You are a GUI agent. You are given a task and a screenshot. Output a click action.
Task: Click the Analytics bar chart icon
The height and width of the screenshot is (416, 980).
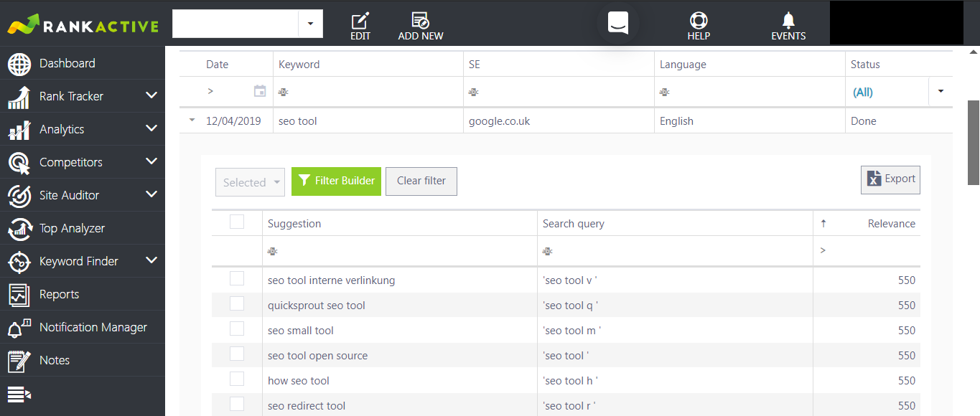coord(19,130)
